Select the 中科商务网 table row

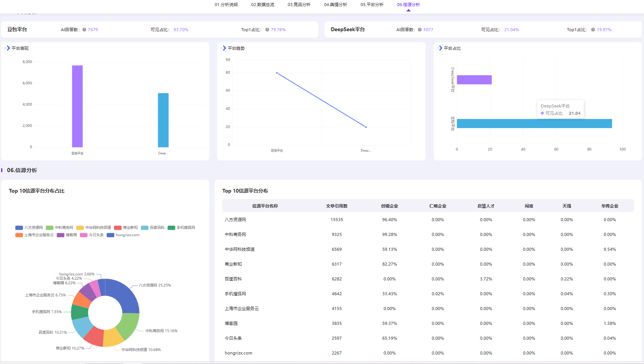tap(428, 234)
